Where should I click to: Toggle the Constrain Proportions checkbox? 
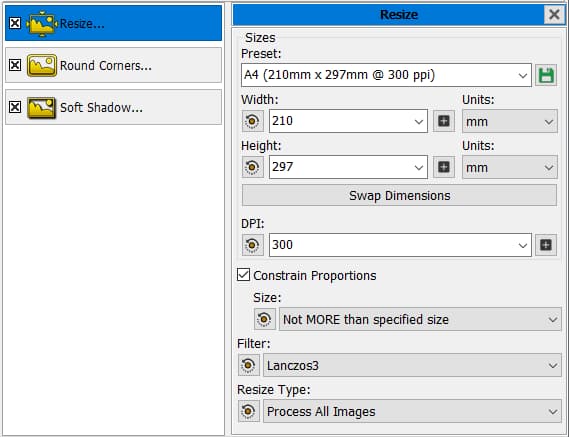coord(243,275)
